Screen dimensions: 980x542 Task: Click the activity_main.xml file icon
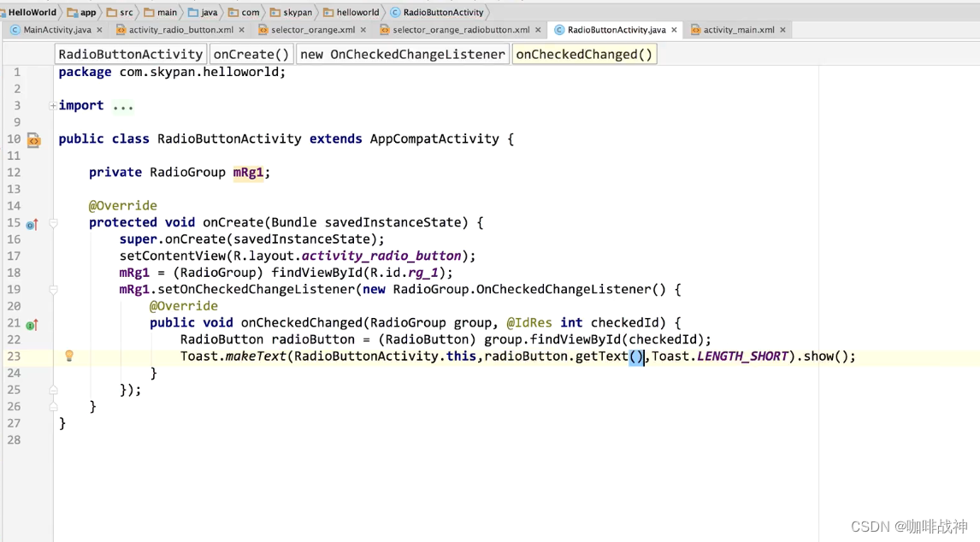[x=695, y=30]
